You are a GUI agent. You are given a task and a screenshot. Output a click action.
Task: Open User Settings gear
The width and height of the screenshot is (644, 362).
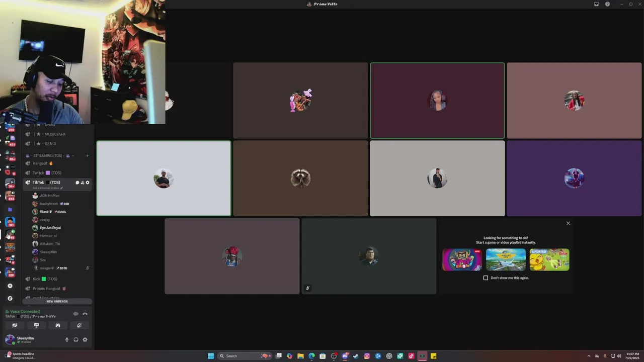click(x=85, y=339)
